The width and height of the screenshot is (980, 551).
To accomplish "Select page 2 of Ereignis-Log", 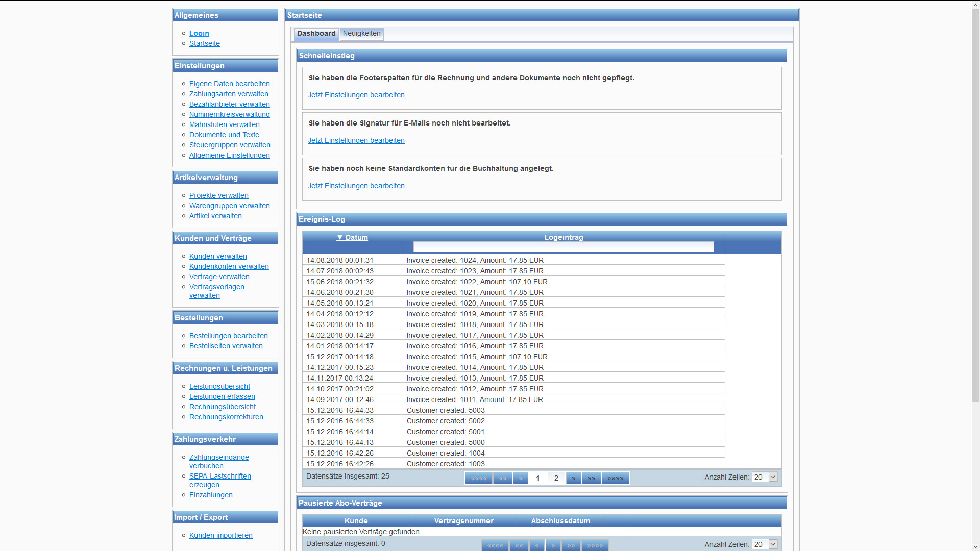I will 556,478.
